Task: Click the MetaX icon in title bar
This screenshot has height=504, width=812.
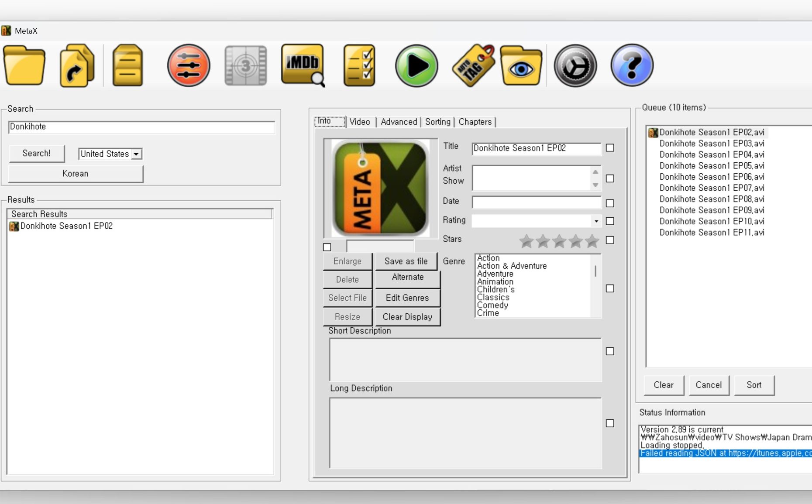Action: [x=6, y=31]
